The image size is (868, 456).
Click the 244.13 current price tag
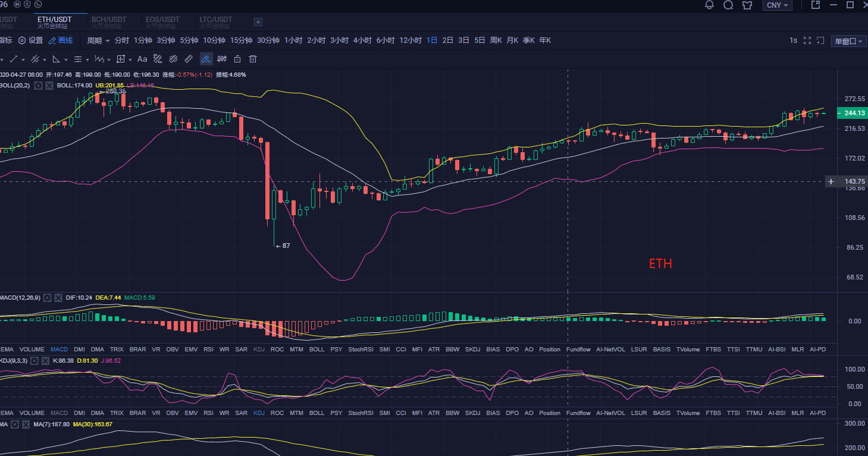tap(852, 113)
